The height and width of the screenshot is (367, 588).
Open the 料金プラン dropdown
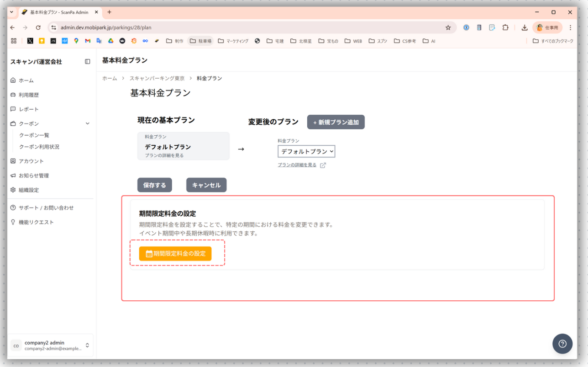click(x=306, y=151)
